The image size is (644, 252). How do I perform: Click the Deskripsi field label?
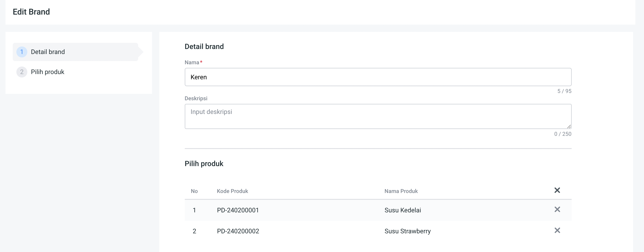[x=196, y=98]
